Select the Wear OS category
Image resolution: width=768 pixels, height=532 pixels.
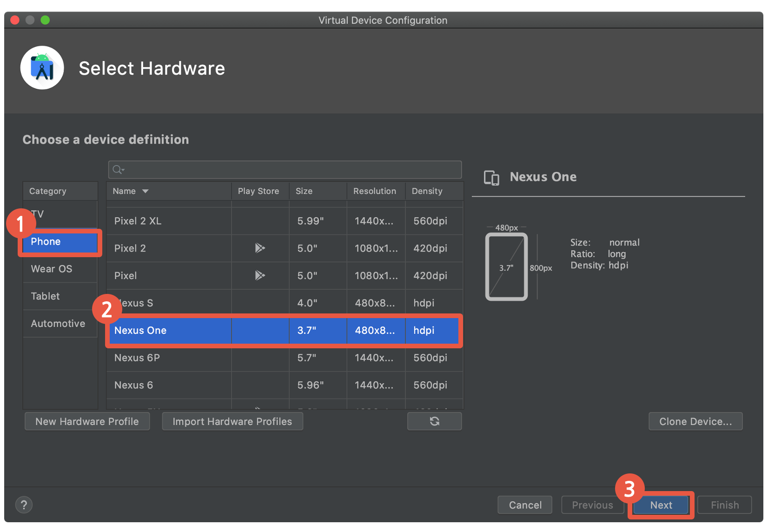(60, 269)
